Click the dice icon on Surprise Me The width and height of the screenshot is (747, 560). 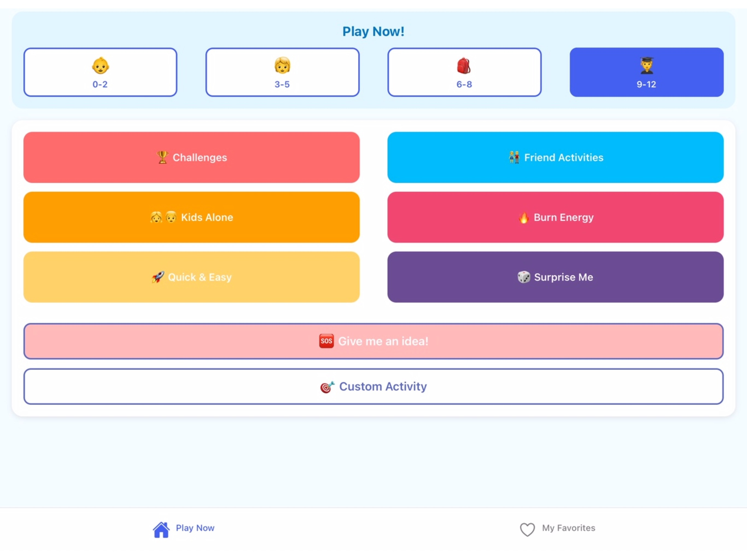point(524,277)
